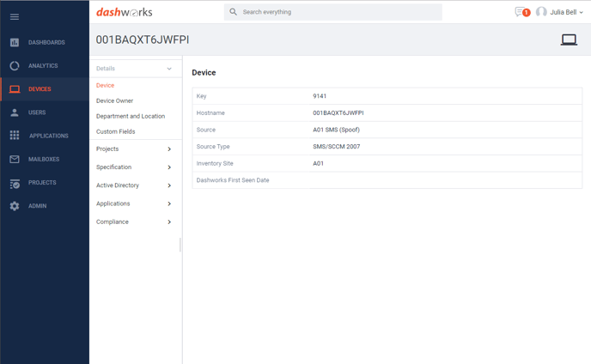The height and width of the screenshot is (364, 591).
Task: Go to PROJECTS in the sidebar
Action: click(x=42, y=182)
